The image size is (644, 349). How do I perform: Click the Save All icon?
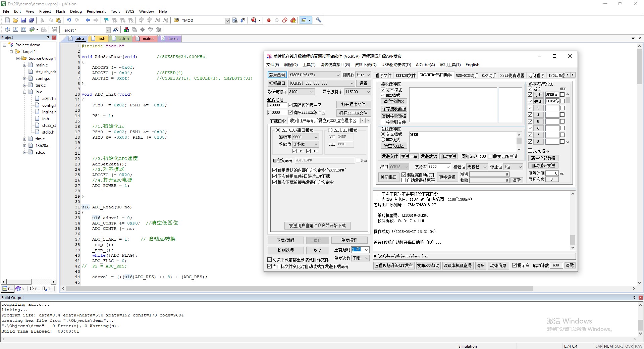point(32,20)
